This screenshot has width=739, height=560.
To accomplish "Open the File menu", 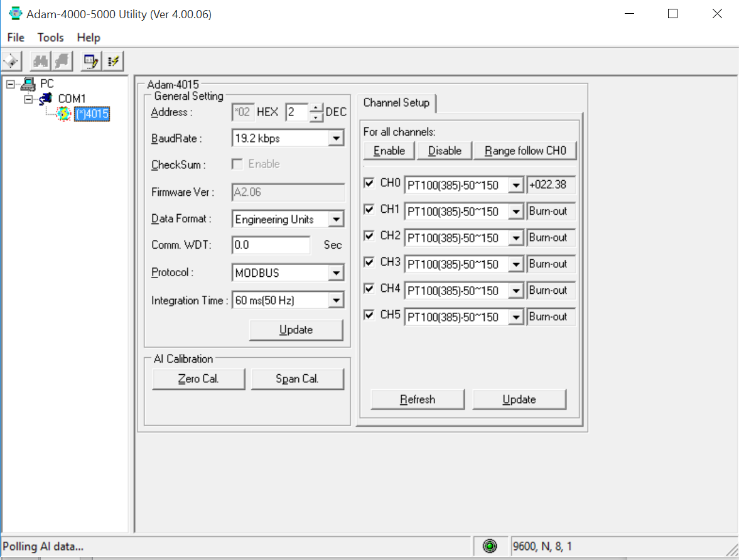I will pos(16,37).
